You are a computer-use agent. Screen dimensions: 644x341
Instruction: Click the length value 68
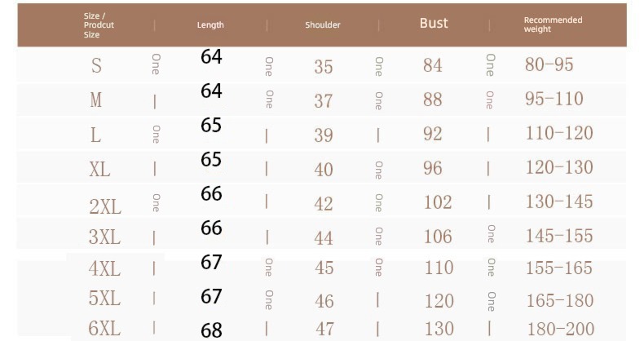coord(211,330)
